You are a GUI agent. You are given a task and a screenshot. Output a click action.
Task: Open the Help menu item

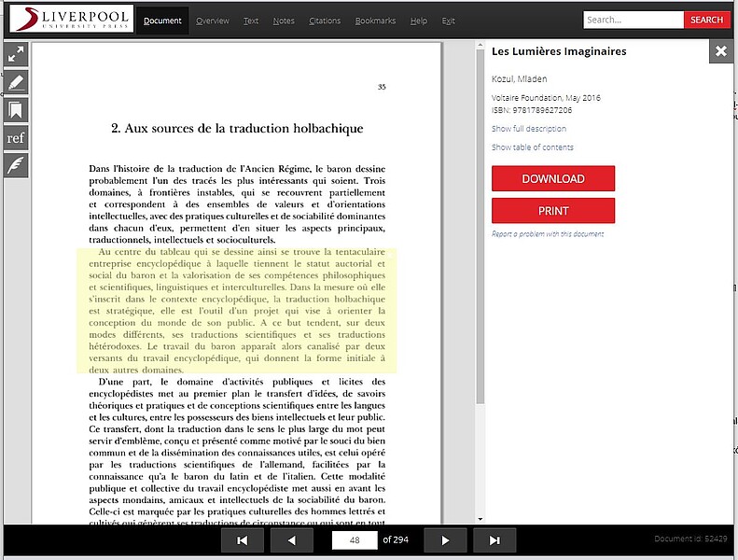(418, 21)
